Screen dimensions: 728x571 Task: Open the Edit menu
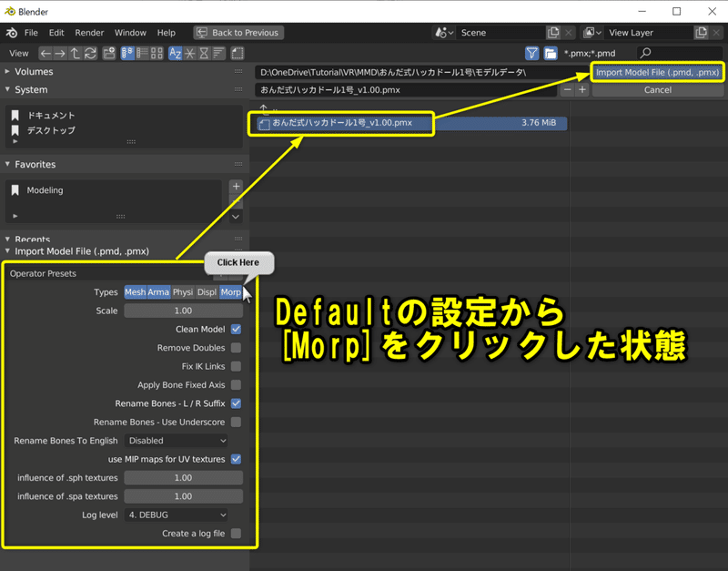(56, 33)
